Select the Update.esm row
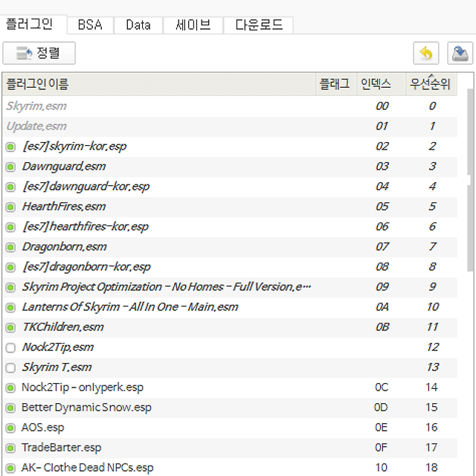Screen dimensions: 476x476 pos(230,126)
